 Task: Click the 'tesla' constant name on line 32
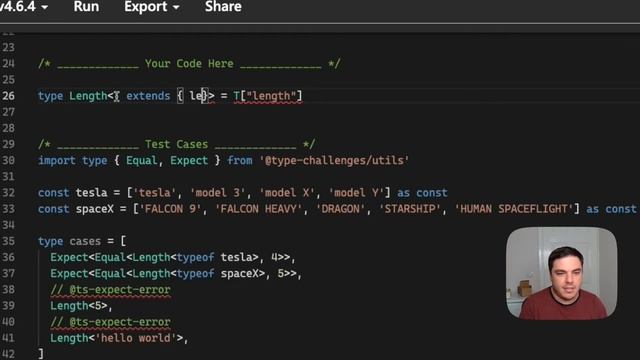click(91, 193)
